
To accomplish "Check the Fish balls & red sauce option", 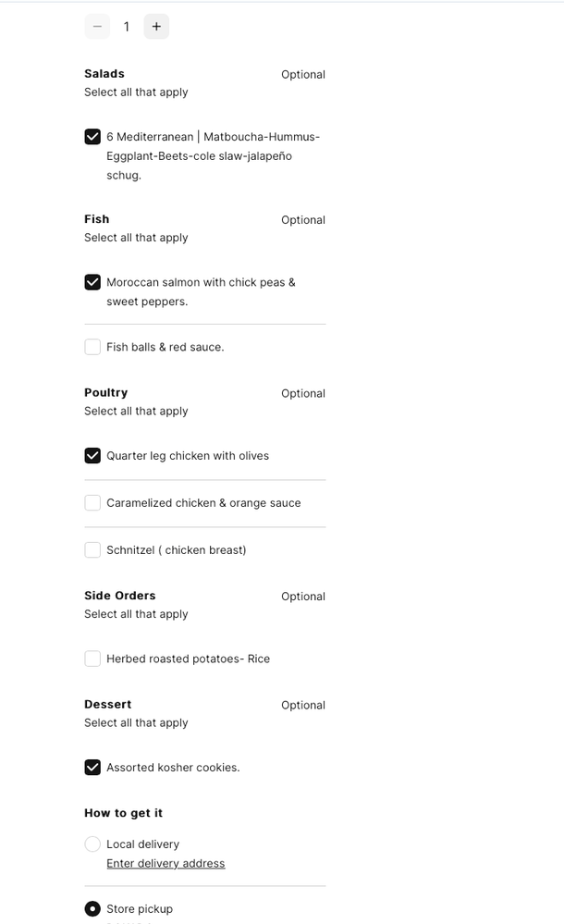I will 92,347.
